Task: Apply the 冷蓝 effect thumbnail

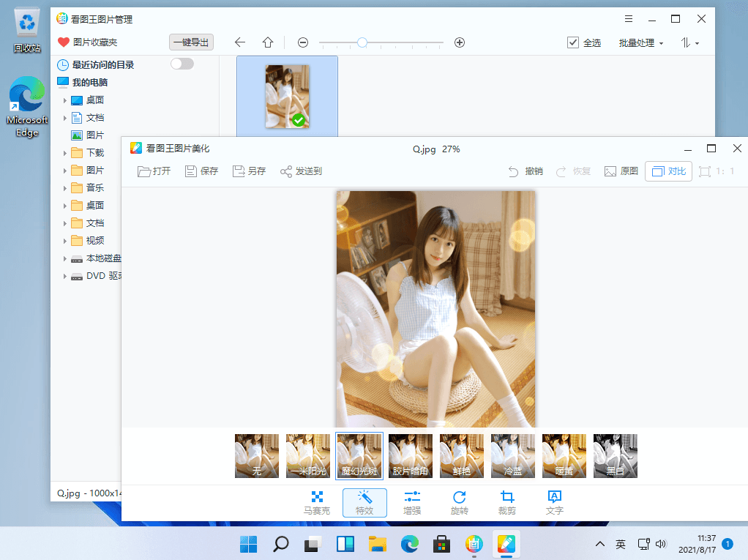Action: click(x=513, y=456)
